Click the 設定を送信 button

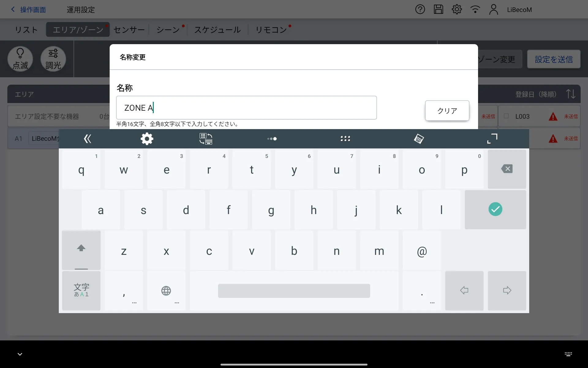(x=553, y=59)
